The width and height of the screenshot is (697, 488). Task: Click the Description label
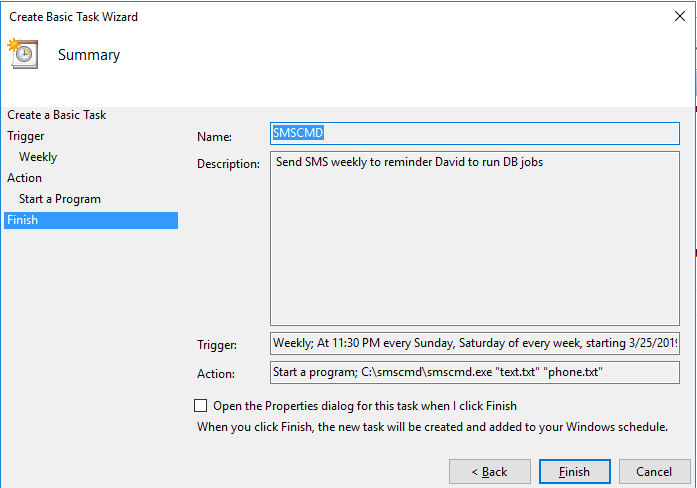click(x=229, y=165)
